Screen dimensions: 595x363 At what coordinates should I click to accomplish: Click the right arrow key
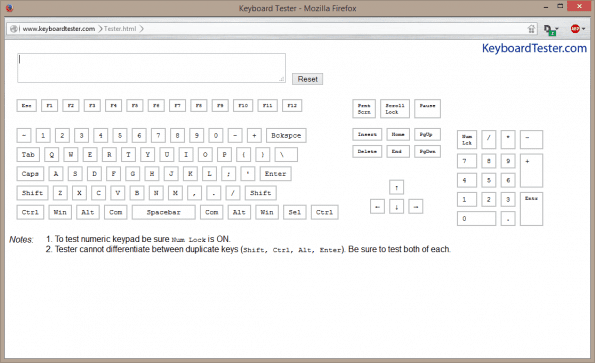coord(416,207)
